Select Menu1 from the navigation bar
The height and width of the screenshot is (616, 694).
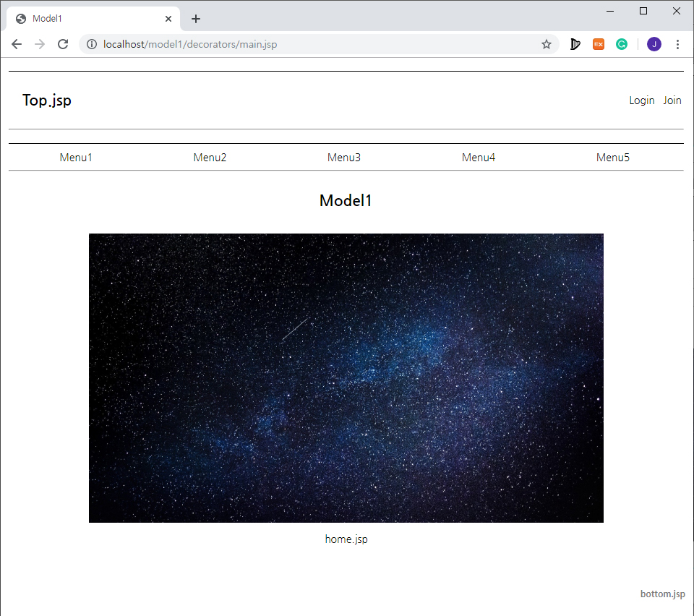pos(75,157)
